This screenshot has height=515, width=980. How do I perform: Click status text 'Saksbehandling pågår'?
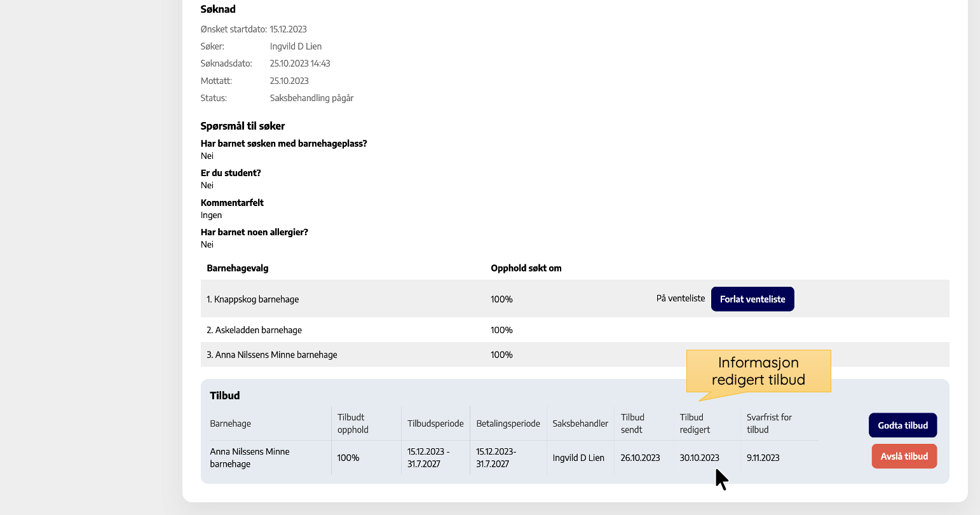[311, 98]
